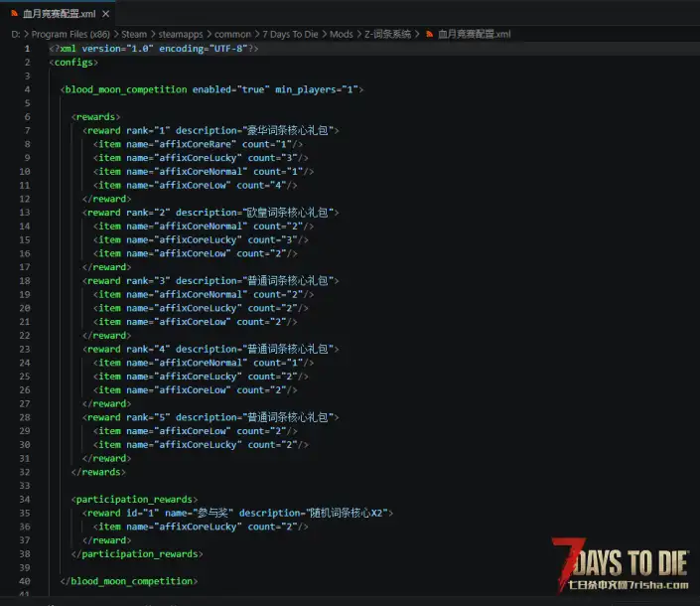Open the Program Files (x86) breadcrumb

pos(70,34)
